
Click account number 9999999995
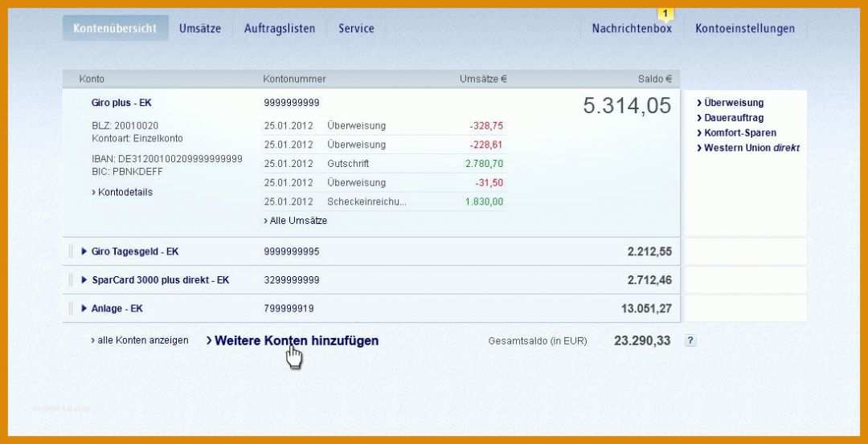[292, 251]
